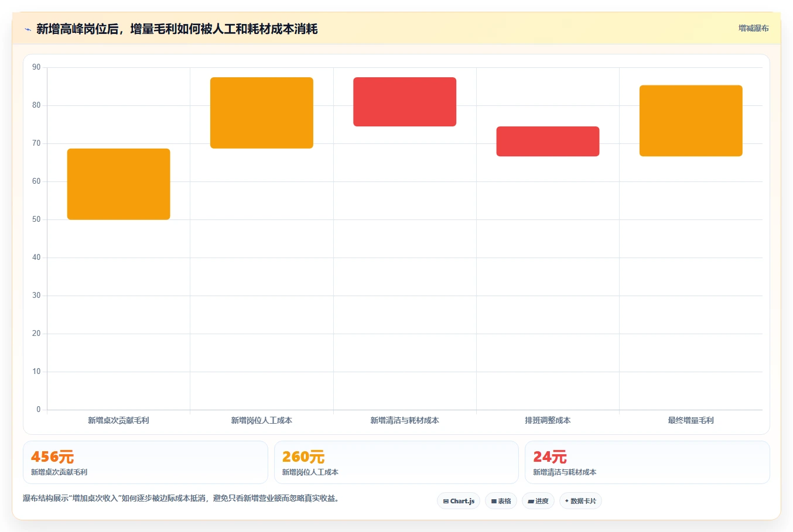Select the red 新增清洁与耗材成本 bar

click(405, 102)
